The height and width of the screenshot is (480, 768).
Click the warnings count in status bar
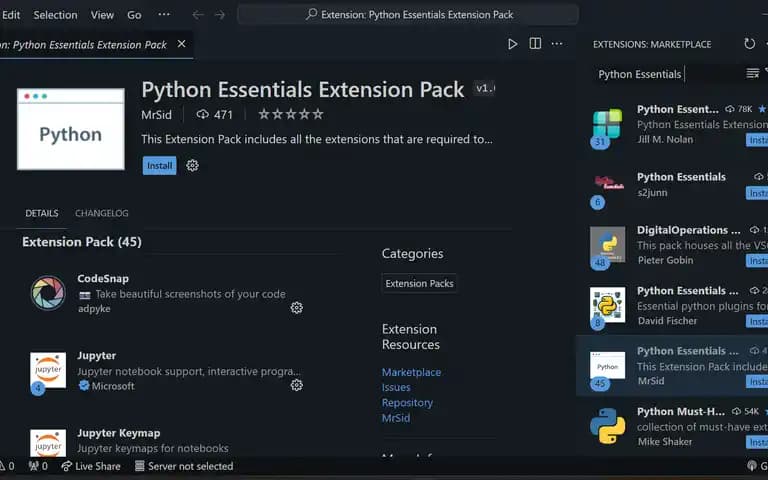point(7,466)
